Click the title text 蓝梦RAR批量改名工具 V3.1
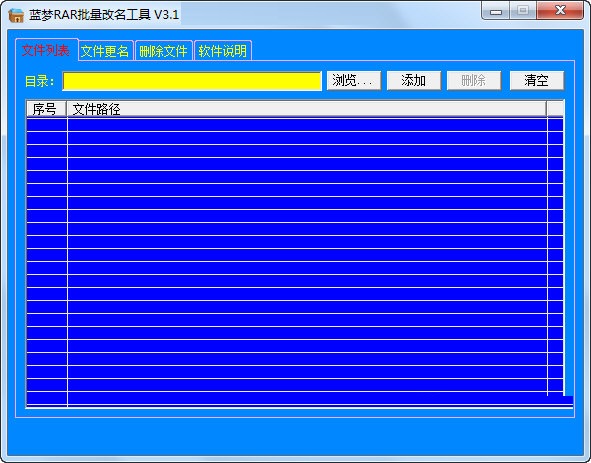Screen dimensions: 591x463 (104, 15)
